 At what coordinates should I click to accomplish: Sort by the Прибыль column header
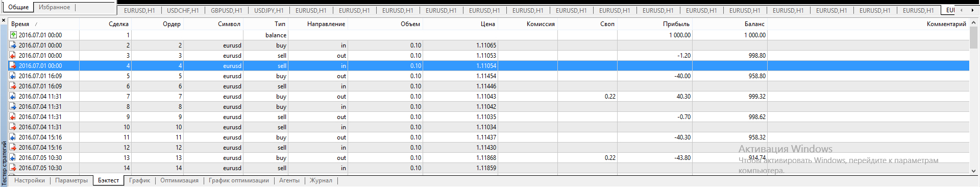(655, 24)
